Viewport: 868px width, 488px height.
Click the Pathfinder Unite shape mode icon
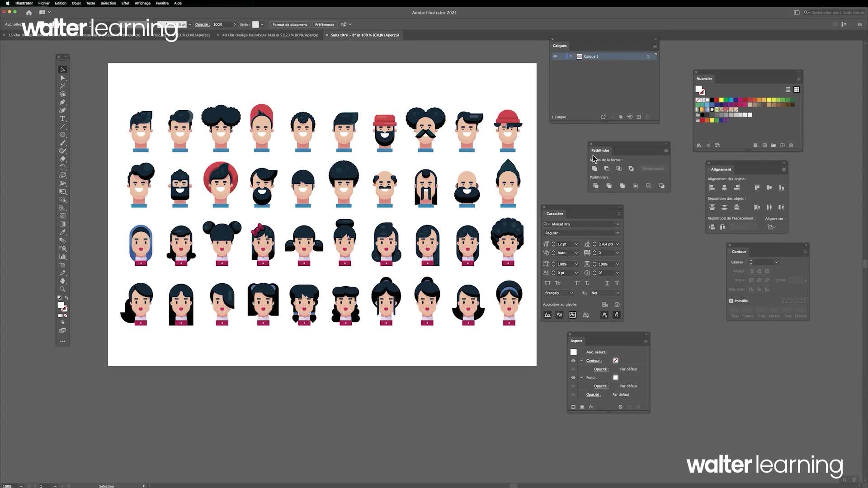594,169
